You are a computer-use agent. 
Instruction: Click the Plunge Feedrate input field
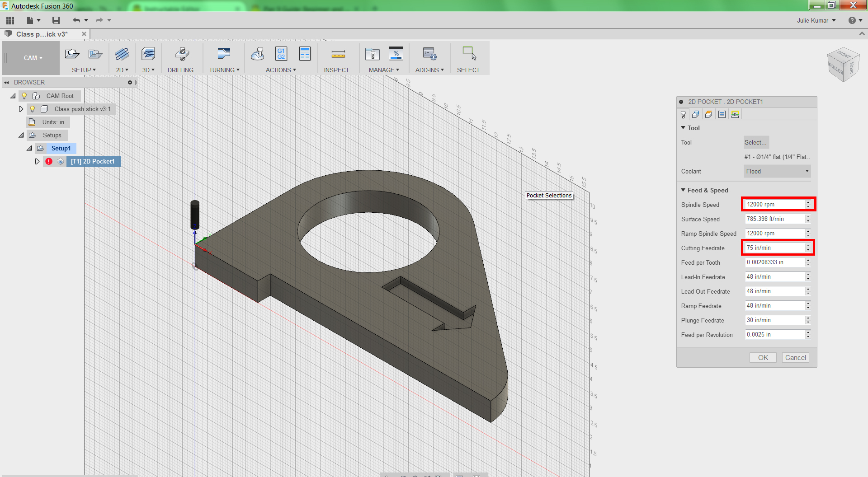click(x=775, y=320)
